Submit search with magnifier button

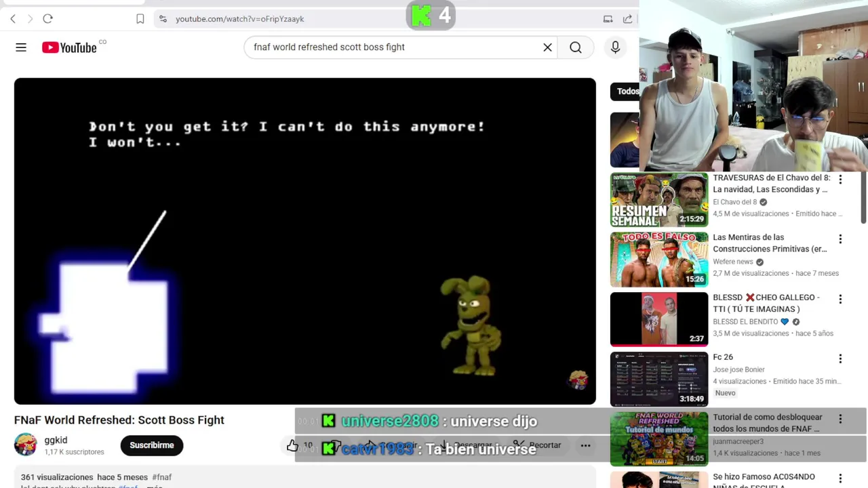pyautogui.click(x=576, y=47)
